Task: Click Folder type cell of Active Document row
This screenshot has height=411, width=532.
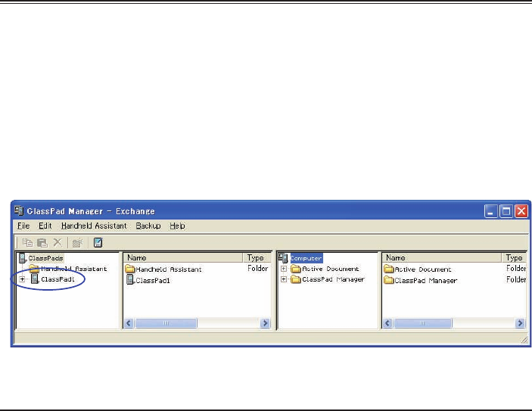Action: pos(516,269)
